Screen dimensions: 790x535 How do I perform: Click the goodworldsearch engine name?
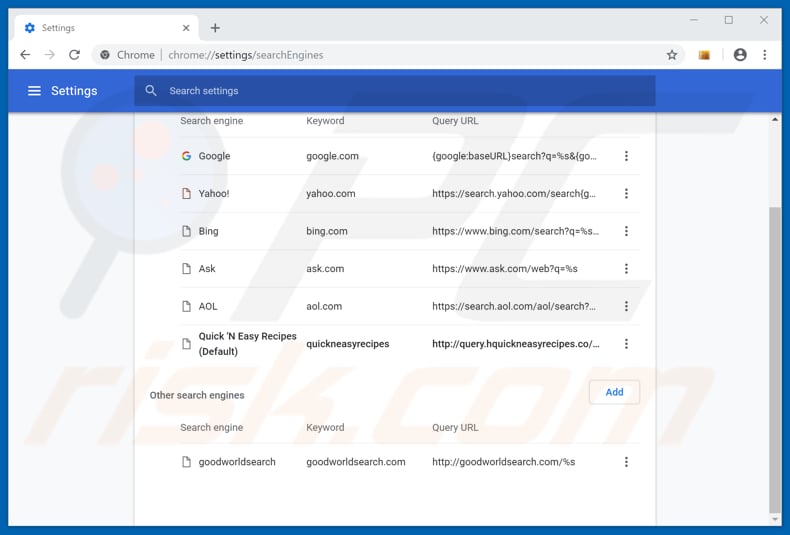point(237,462)
